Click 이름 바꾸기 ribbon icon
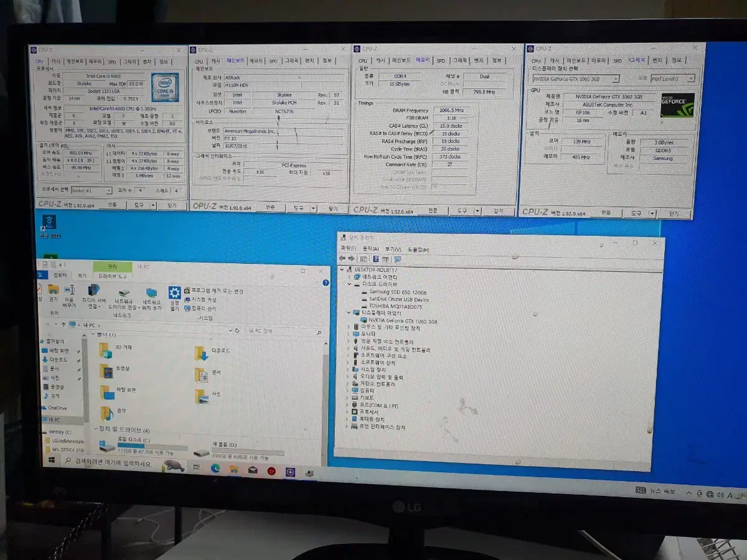Screen dimensions: 747x560 69,296
